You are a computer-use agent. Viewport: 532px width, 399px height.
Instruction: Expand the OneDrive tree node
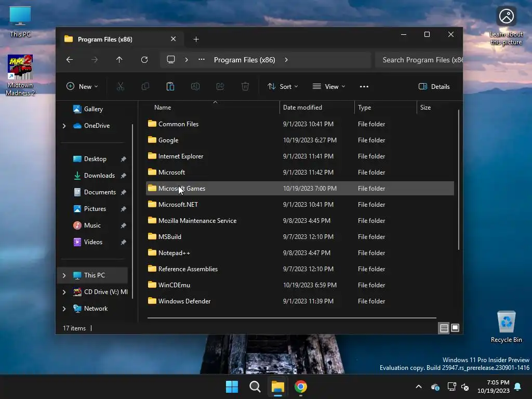[x=64, y=126]
